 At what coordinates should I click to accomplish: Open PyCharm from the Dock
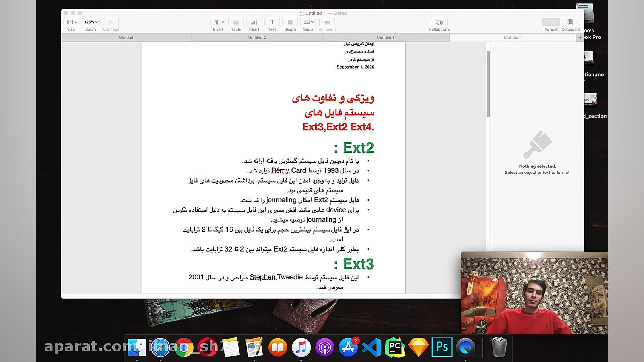[395, 347]
